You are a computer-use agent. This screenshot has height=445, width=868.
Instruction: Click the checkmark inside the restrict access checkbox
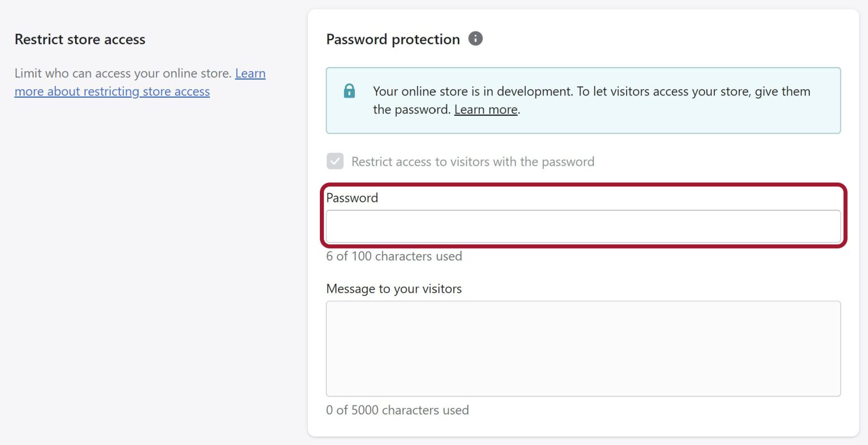[x=335, y=161]
